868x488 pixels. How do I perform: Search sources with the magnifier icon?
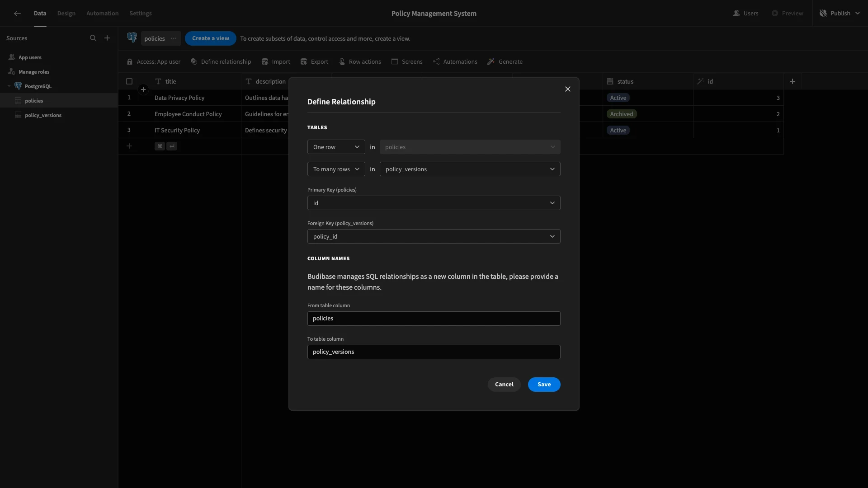point(93,38)
